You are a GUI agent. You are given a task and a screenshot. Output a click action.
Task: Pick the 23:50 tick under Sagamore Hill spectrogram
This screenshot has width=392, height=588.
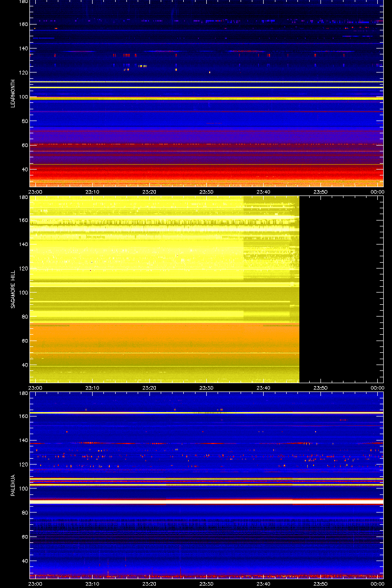pos(320,388)
